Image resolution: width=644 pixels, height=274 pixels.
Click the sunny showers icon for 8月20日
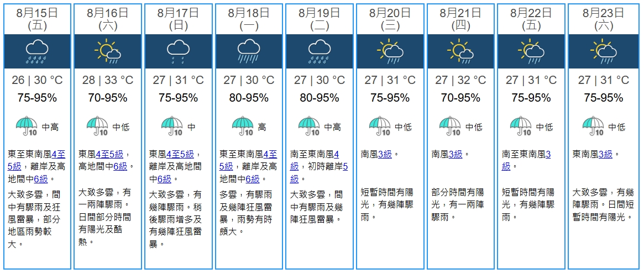tap(390, 51)
